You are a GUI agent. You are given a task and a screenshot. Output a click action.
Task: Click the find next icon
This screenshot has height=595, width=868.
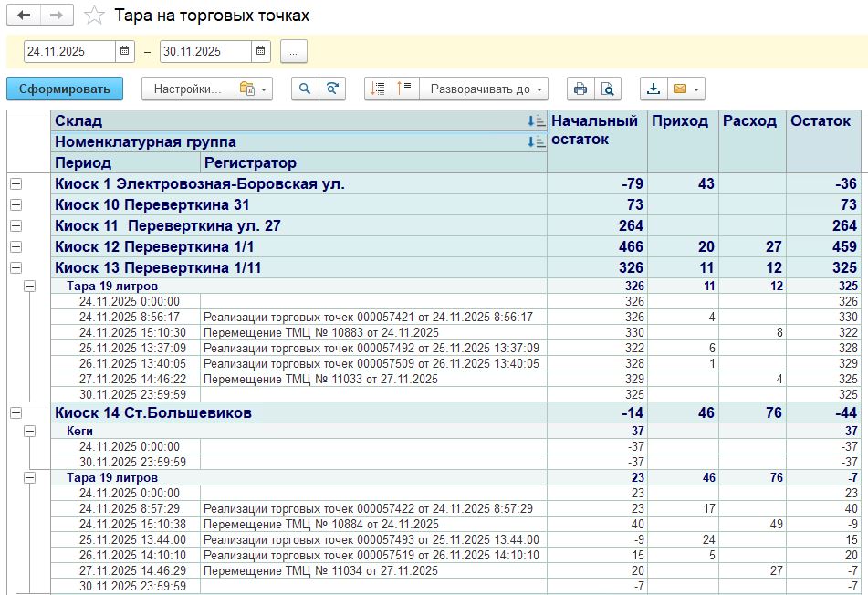tap(333, 89)
